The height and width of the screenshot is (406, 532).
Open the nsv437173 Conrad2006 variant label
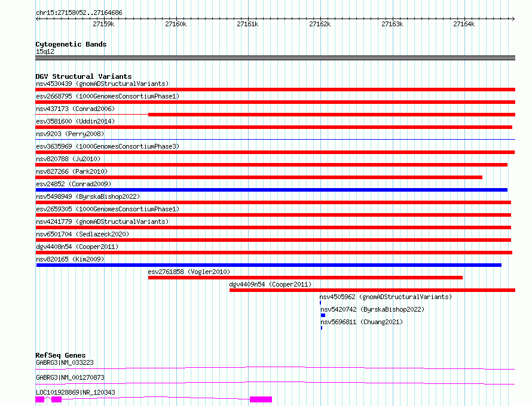pyautogui.click(x=75, y=109)
